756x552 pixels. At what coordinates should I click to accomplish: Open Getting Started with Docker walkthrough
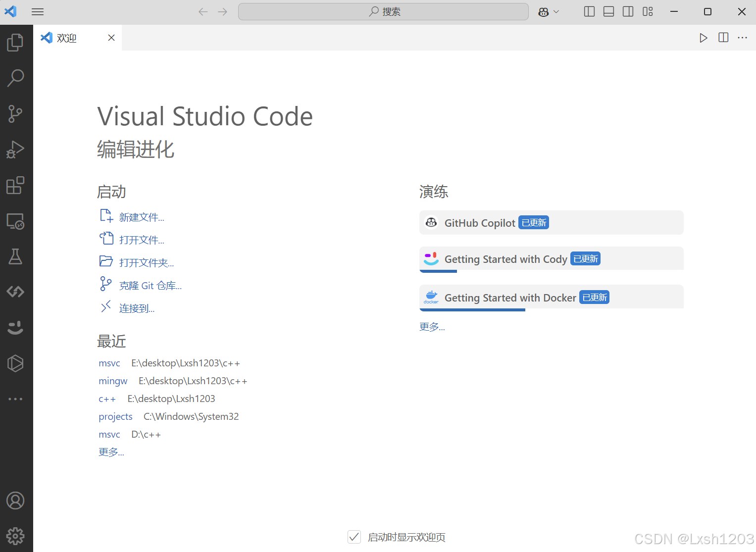click(x=551, y=298)
